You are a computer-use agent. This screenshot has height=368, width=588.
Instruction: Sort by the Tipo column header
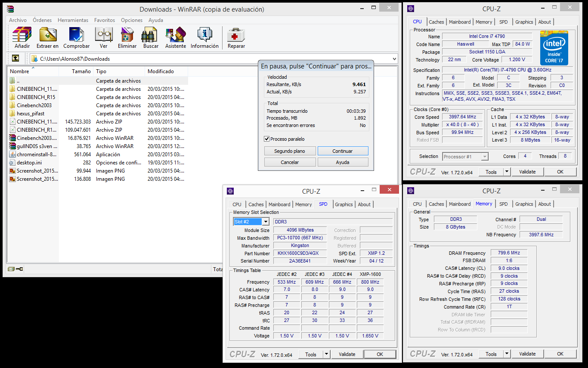click(119, 71)
